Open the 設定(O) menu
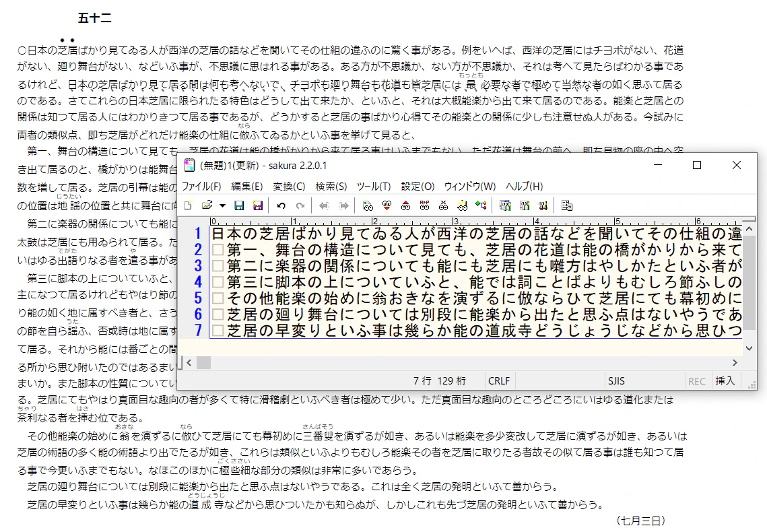The image size is (767, 532). click(x=418, y=187)
